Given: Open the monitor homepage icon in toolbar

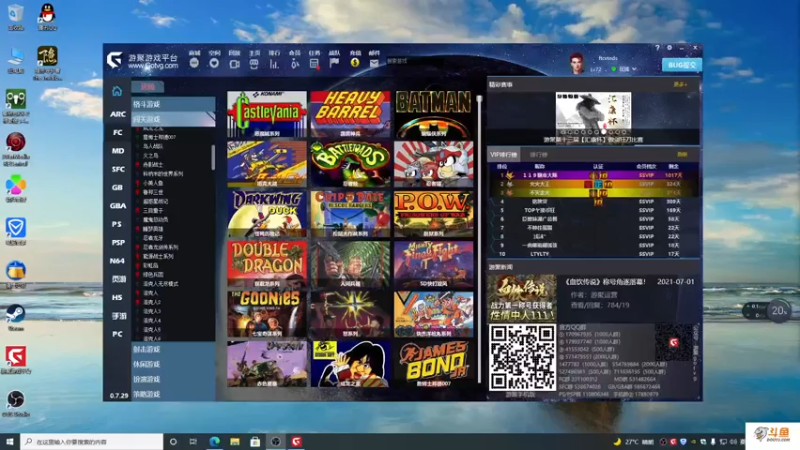Looking at the screenshot, I should 254,63.
